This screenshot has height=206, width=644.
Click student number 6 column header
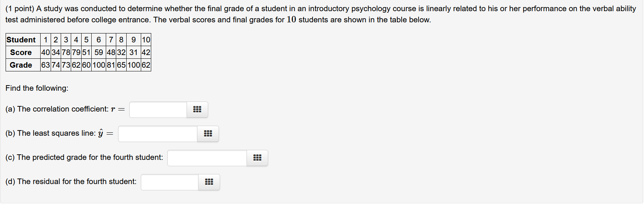point(99,40)
